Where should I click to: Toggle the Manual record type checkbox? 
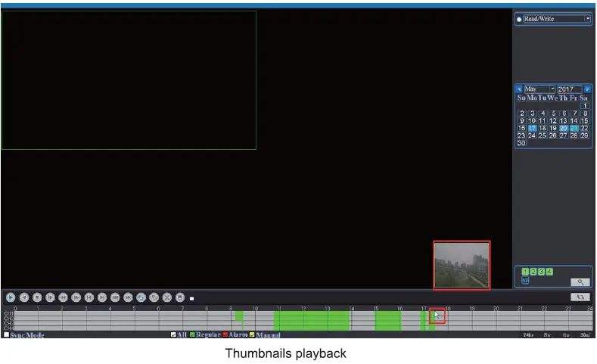252,334
